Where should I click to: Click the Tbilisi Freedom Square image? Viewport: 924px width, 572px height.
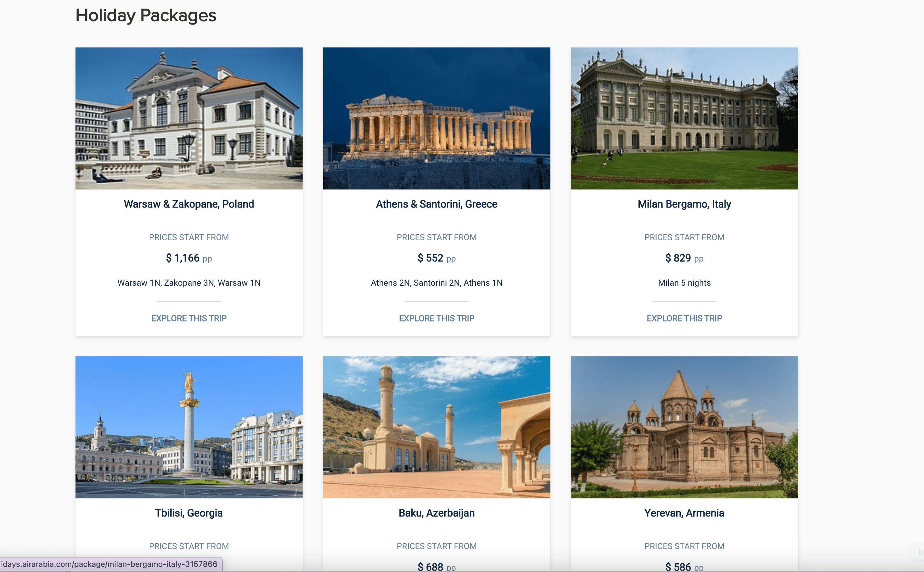point(189,427)
